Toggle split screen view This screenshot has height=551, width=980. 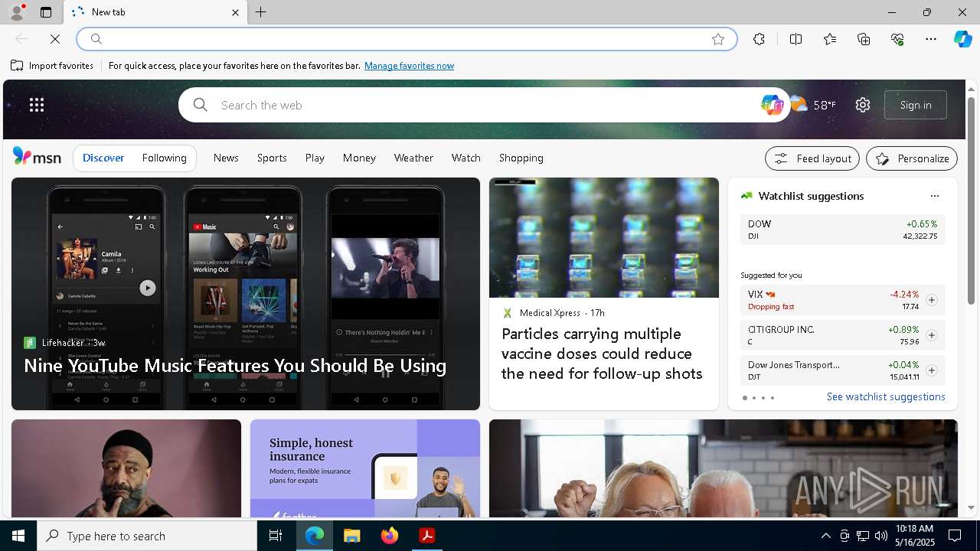(795, 39)
